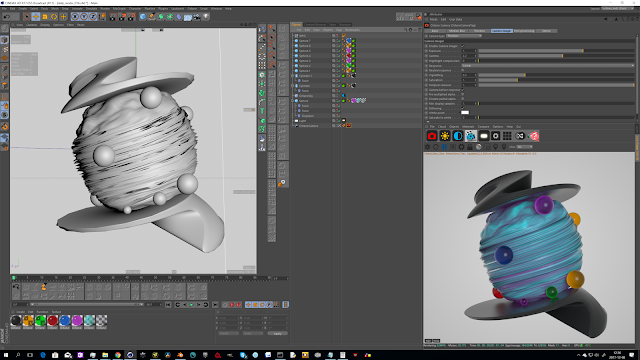Open the size mode dropdown next to Apply

[253, 333]
